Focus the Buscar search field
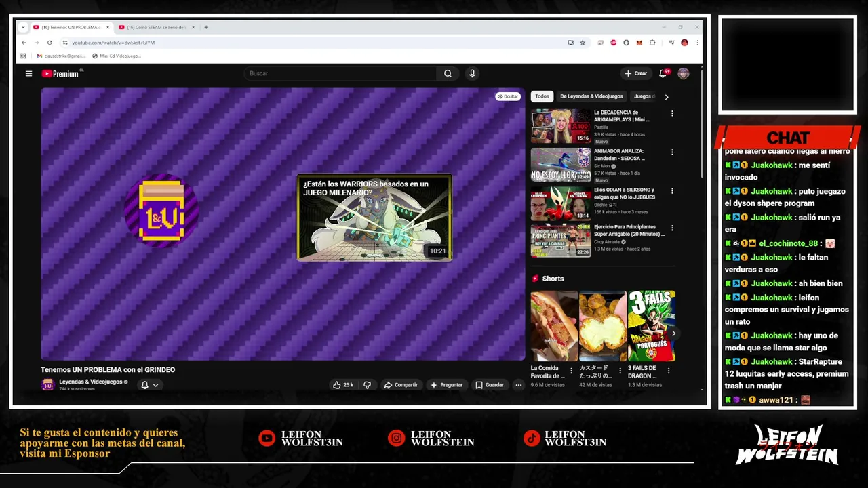 pyautogui.click(x=340, y=73)
